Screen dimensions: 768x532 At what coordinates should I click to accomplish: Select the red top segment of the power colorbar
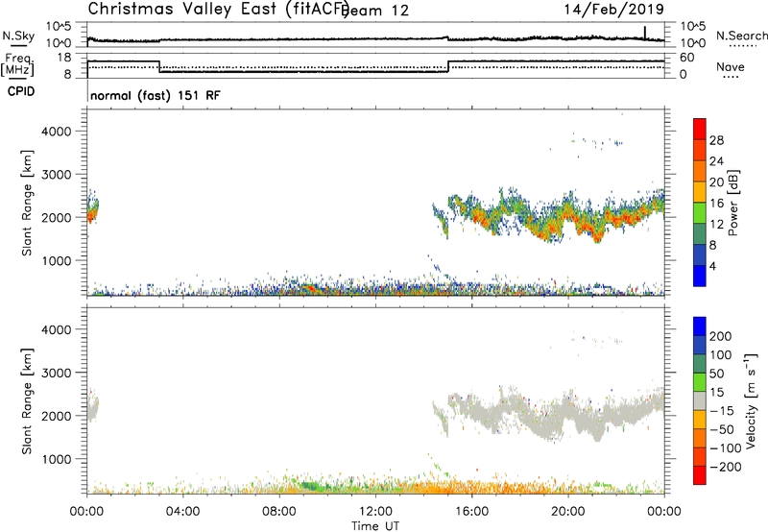click(x=700, y=129)
